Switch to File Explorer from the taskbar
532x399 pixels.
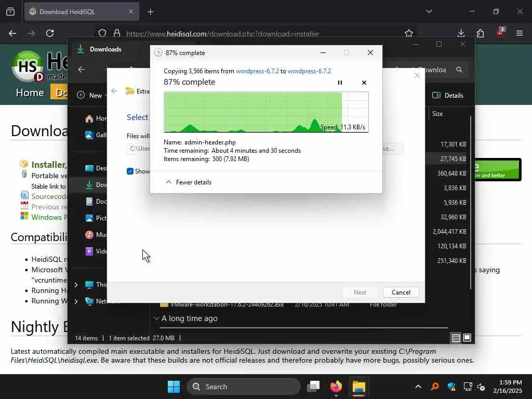(x=358, y=387)
